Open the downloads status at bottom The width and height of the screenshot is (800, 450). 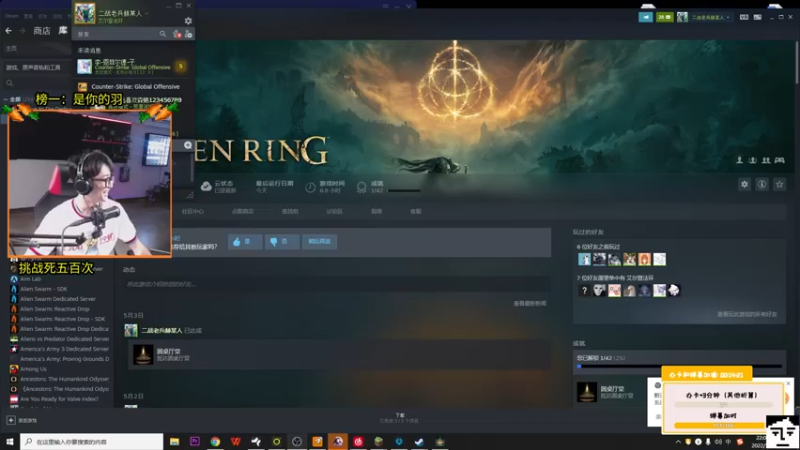click(x=399, y=418)
